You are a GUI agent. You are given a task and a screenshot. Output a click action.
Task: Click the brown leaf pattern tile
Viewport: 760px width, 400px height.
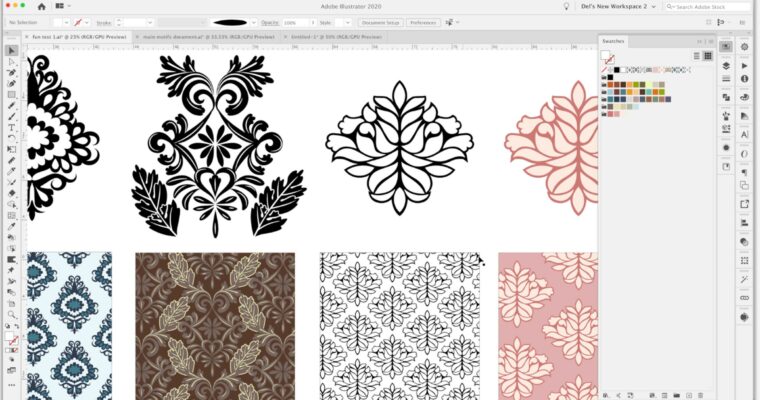(x=215, y=326)
